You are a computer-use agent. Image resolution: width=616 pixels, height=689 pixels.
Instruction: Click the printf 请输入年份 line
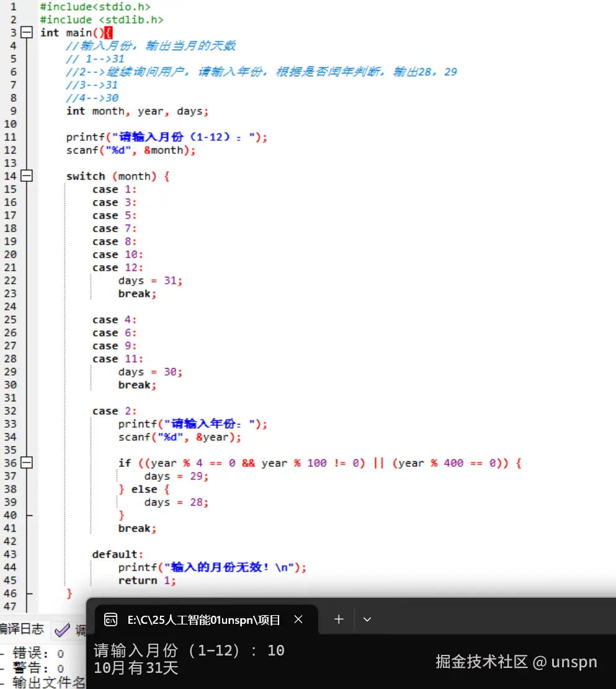pyautogui.click(x=192, y=424)
